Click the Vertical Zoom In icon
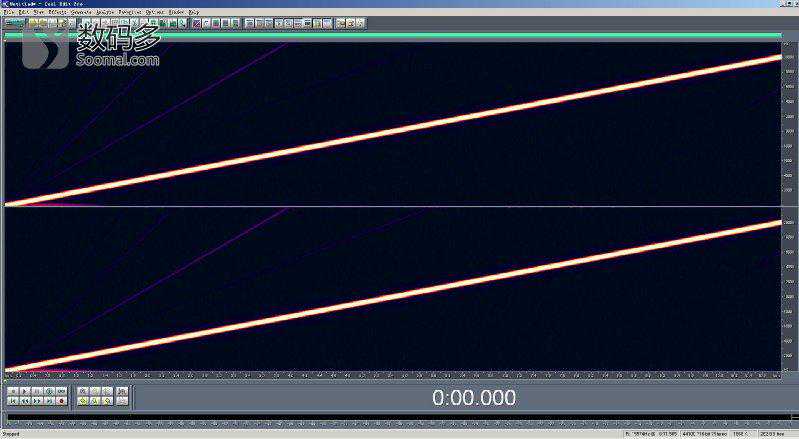The height and width of the screenshot is (439, 799). 121,390
